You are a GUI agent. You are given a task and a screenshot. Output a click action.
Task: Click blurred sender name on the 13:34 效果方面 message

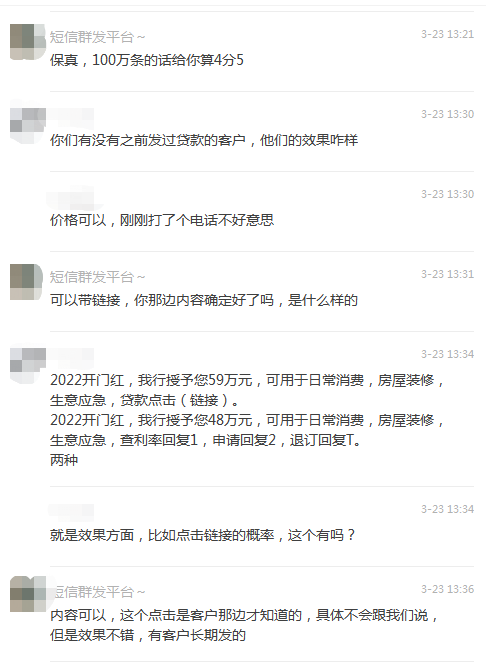[x=71, y=510]
